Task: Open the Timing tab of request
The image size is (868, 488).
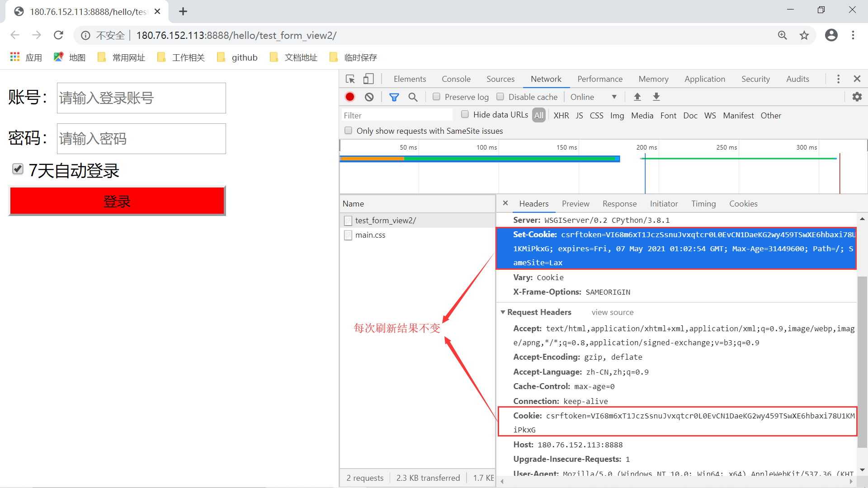Action: pos(703,204)
